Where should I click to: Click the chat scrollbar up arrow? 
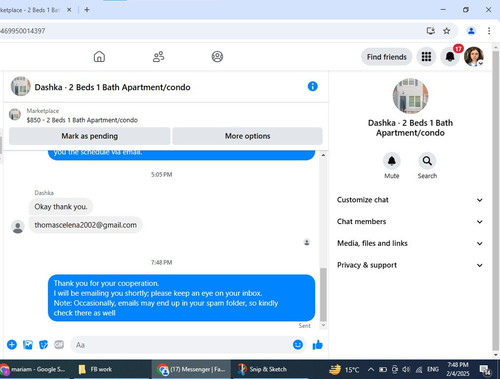[323, 155]
